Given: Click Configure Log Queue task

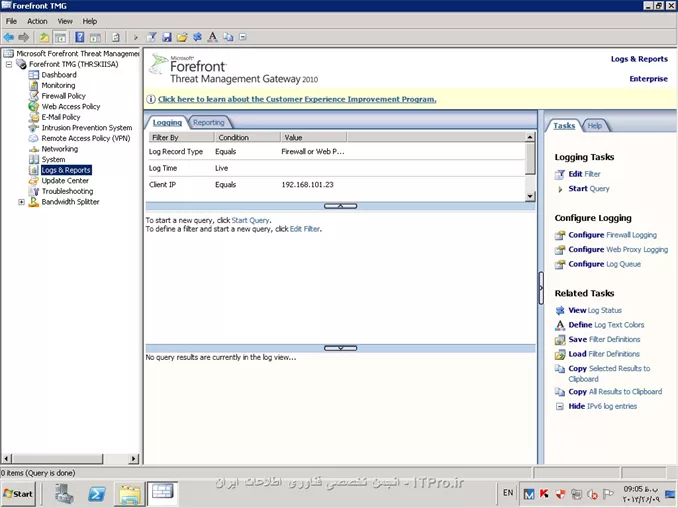Looking at the screenshot, I should coord(604,264).
